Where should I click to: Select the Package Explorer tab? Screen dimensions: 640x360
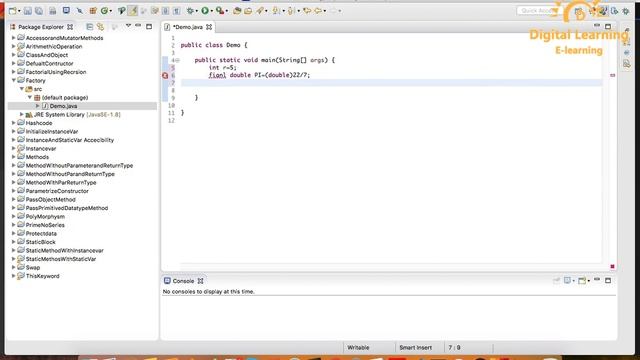(41, 27)
